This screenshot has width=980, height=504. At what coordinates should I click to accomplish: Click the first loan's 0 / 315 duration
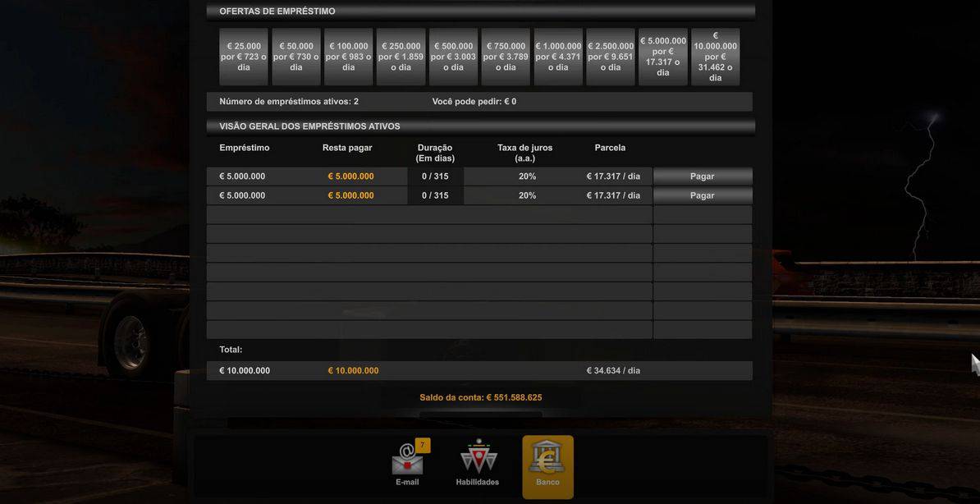pos(435,176)
